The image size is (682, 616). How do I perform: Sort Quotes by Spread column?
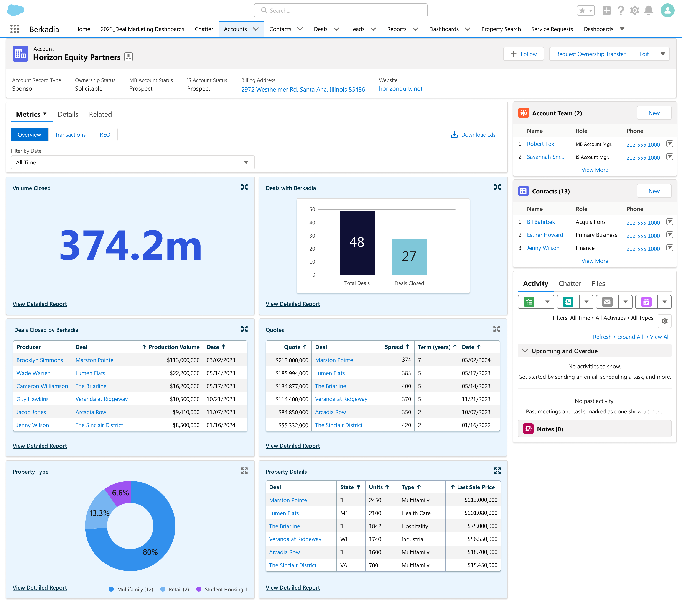click(397, 347)
